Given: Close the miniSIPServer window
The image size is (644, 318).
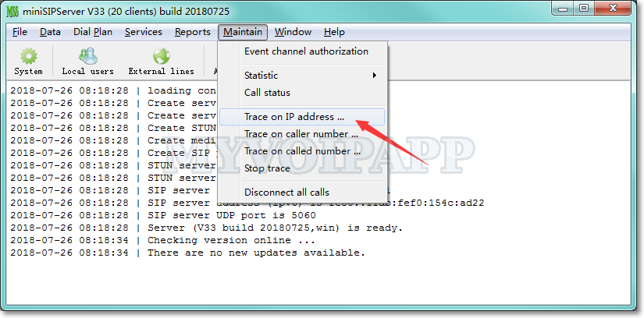Looking at the screenshot, I should tap(614, 9).
